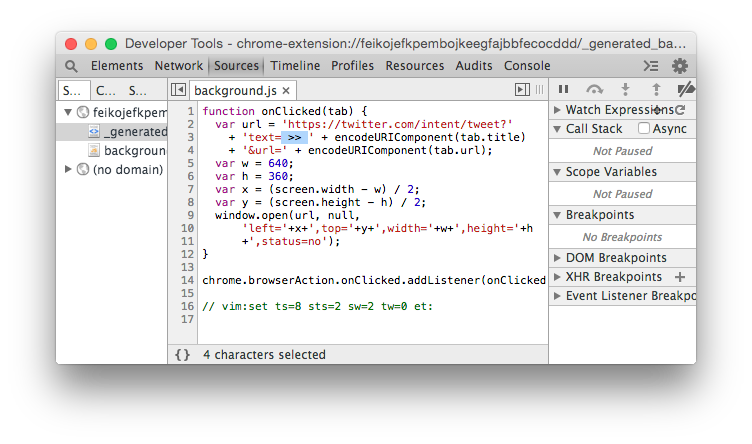Collapse the Scope Variables section
The width and height of the screenshot is (752, 444).
(x=558, y=172)
